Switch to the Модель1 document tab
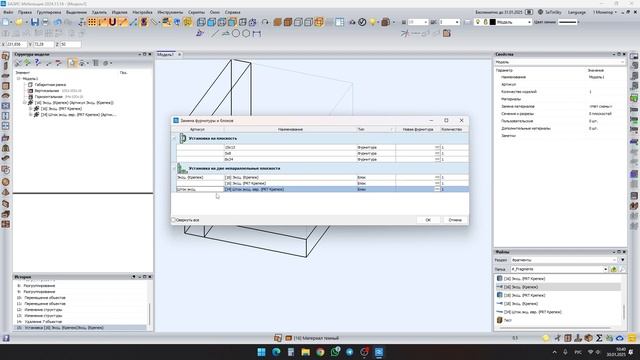Screen dimensions: 640x360 coord(166,54)
